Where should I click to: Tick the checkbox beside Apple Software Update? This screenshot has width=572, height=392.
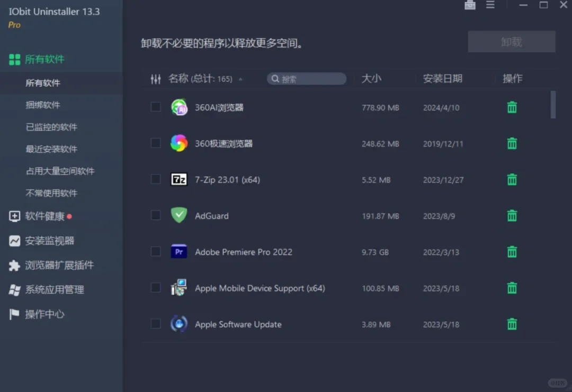[x=156, y=324]
